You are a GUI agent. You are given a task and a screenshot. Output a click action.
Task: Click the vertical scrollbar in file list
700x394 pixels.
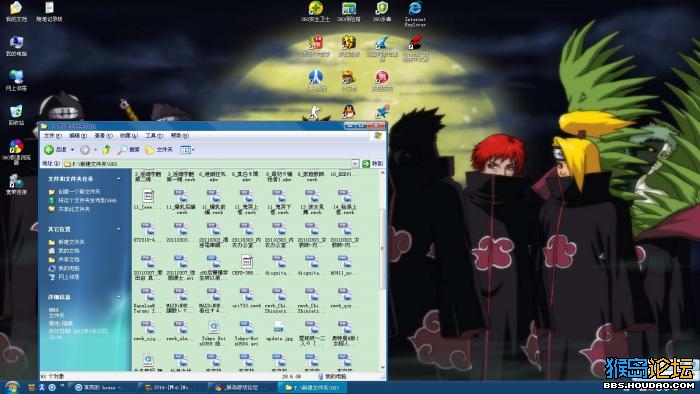click(382, 270)
